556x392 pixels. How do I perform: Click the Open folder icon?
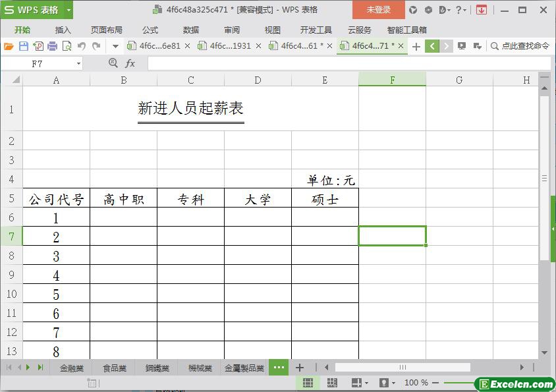[9, 46]
